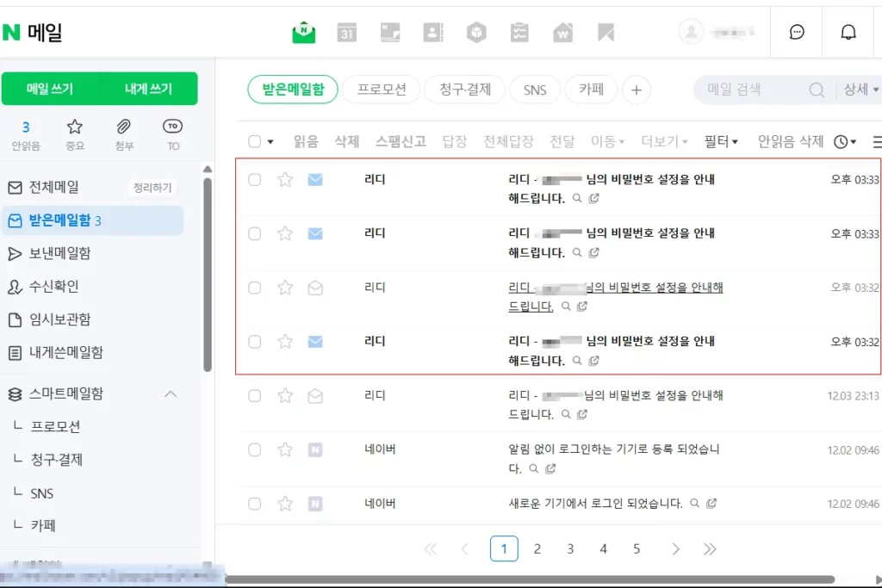This screenshot has height=588, width=882.
Task: Show unread mail via 안읽음 shortcut
Action: tap(26, 135)
